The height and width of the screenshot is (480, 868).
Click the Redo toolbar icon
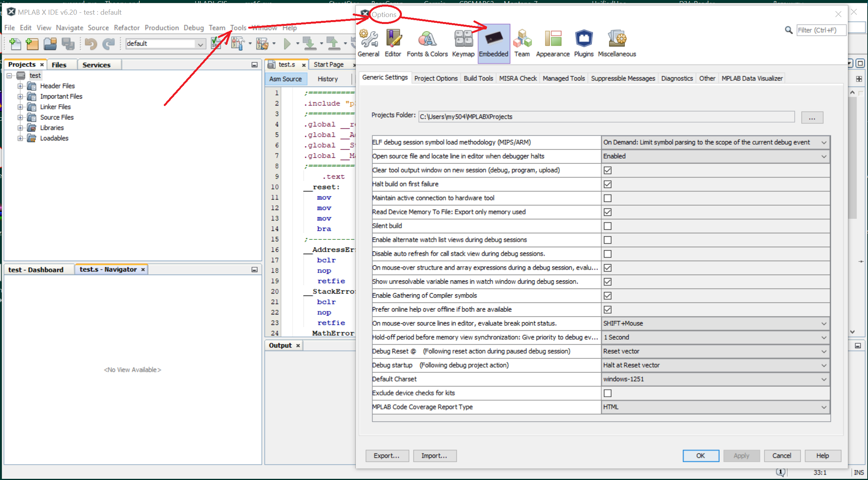click(x=108, y=44)
